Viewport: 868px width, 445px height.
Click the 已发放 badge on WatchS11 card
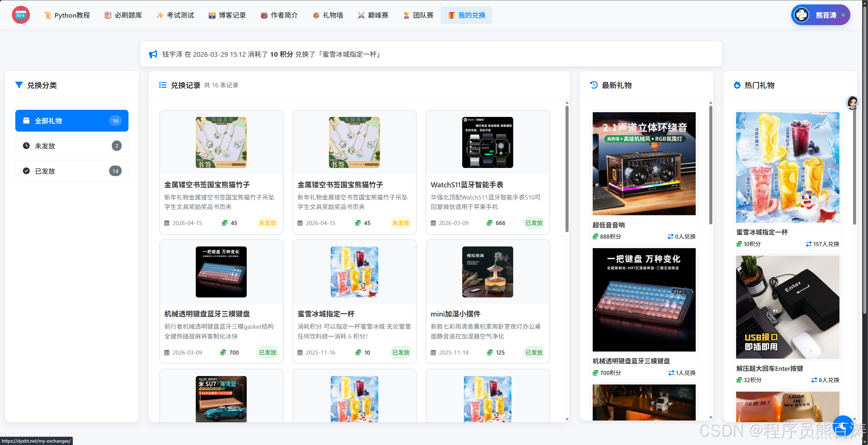point(534,223)
